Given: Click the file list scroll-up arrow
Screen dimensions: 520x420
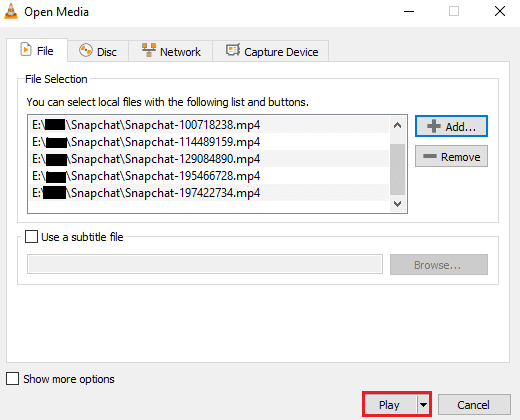Looking at the screenshot, I should [397, 126].
